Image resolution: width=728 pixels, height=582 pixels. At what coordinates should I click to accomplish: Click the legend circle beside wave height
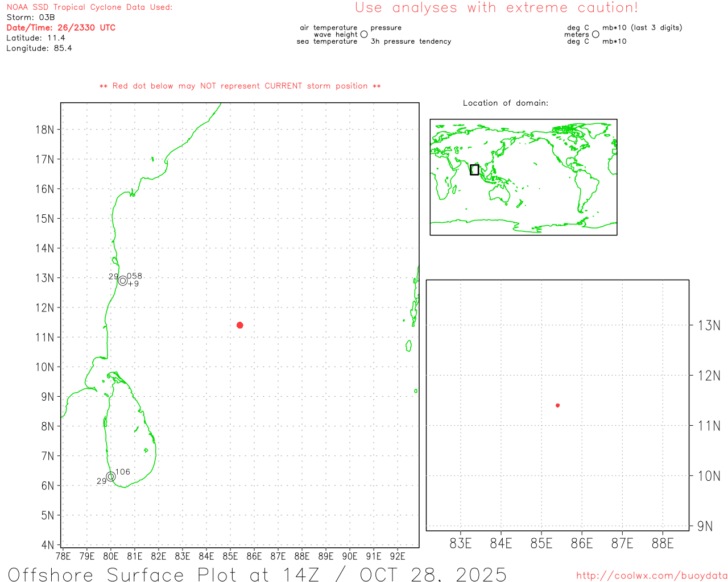coord(364,34)
